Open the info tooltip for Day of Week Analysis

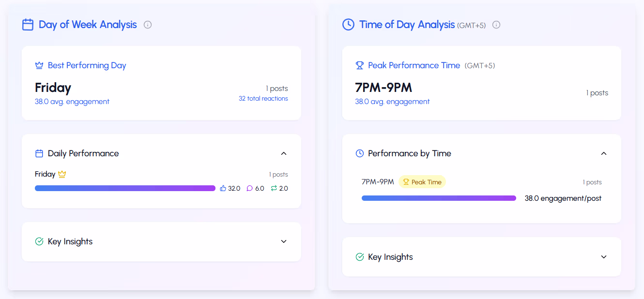point(147,24)
